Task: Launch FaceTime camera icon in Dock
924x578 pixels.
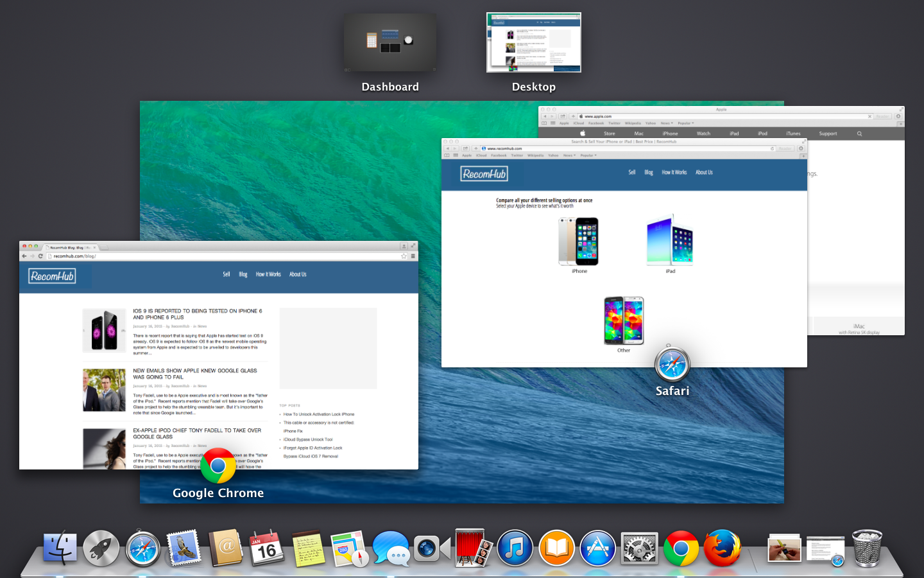Action: [432, 548]
